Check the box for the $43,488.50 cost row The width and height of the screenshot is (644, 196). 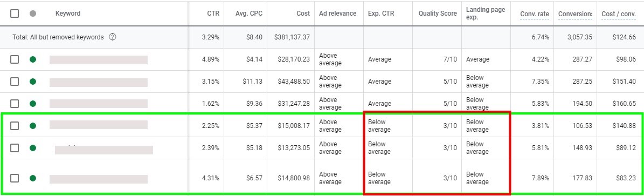point(15,82)
